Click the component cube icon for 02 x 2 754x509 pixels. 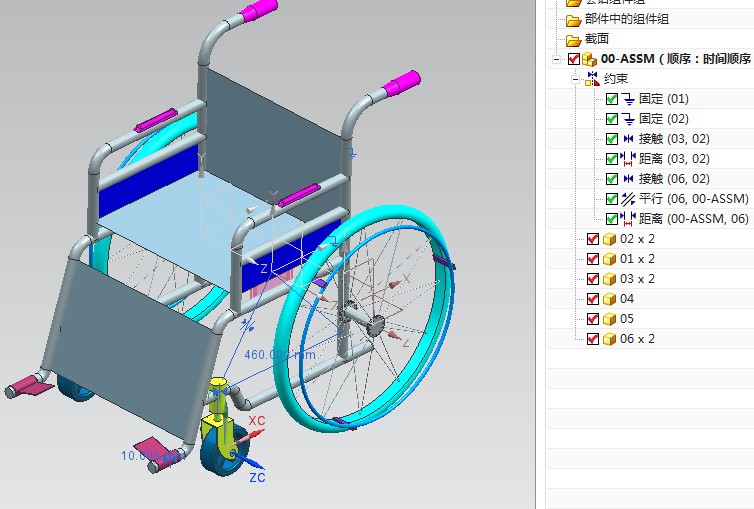609,239
